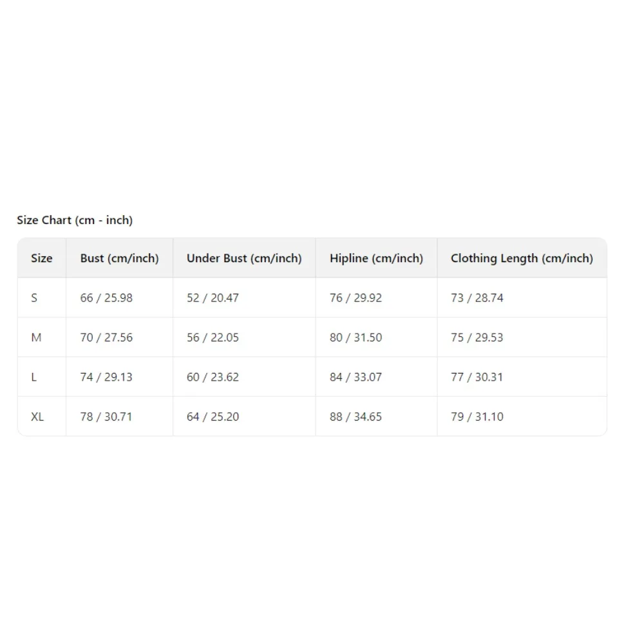Select XL hipline value 88 / 34.65
Image resolution: width=644 pixels, height=644 pixels.
click(x=355, y=417)
